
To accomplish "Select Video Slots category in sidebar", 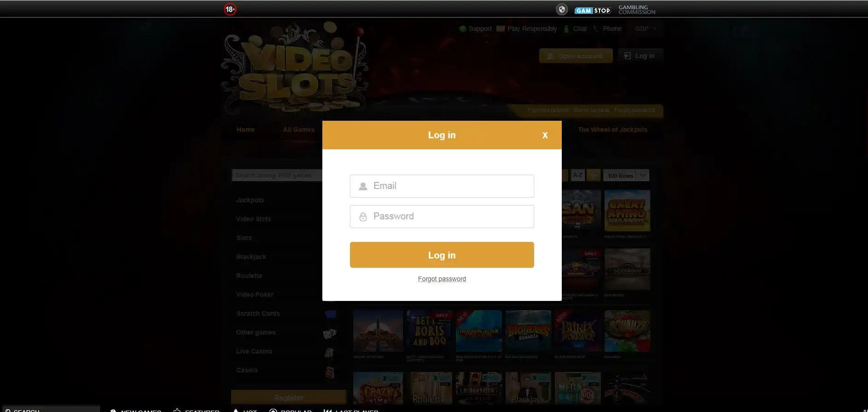I will point(253,219).
